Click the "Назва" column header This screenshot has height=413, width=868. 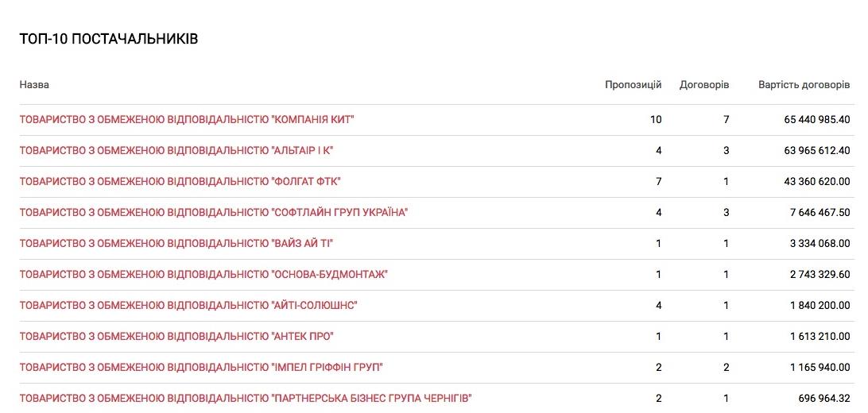[x=34, y=85]
